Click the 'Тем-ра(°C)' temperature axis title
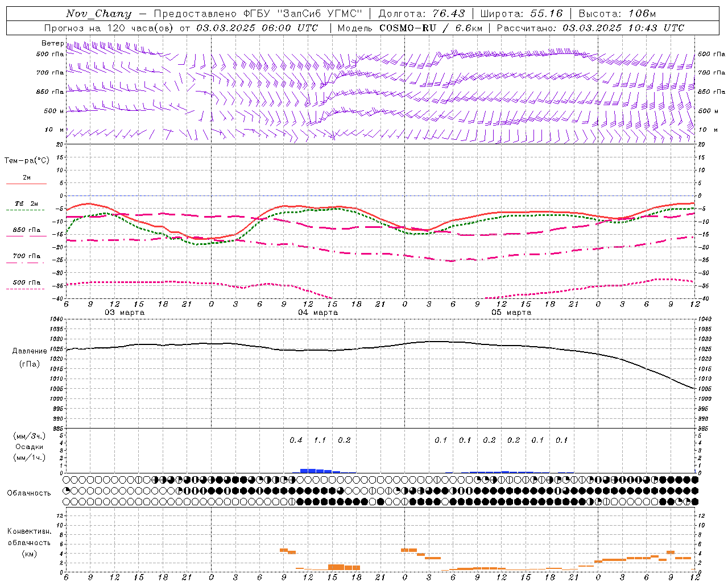728x582 pixels. pyautogui.click(x=27, y=161)
